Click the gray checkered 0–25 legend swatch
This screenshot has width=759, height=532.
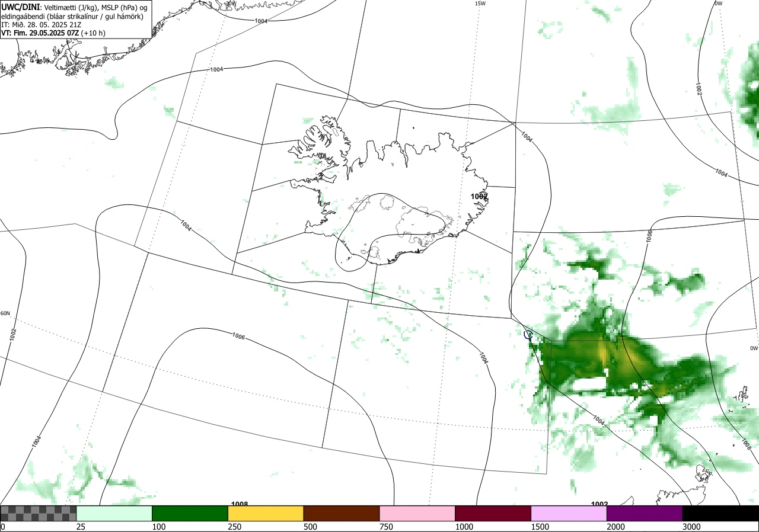tap(39, 513)
